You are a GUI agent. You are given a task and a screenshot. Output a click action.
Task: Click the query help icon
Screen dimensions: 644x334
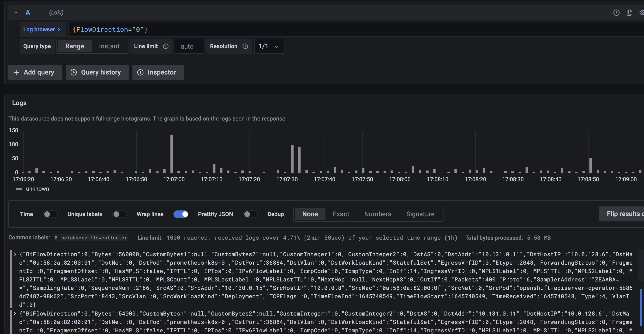(616, 13)
